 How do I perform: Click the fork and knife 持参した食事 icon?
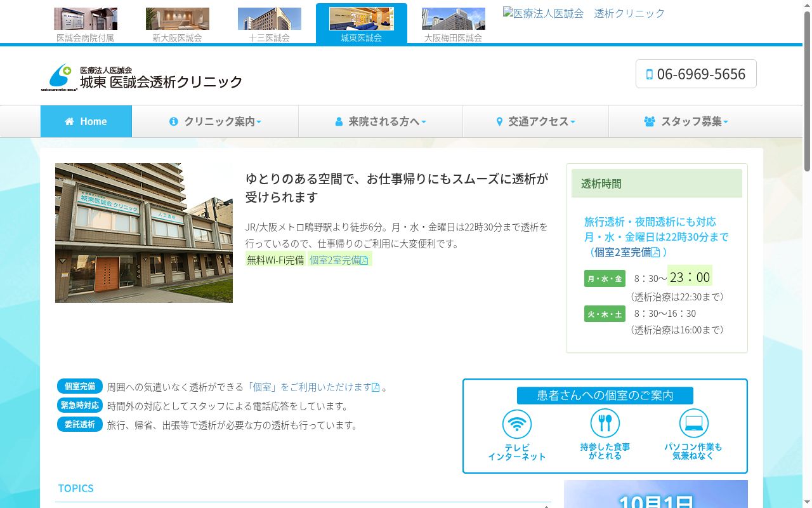pos(605,424)
